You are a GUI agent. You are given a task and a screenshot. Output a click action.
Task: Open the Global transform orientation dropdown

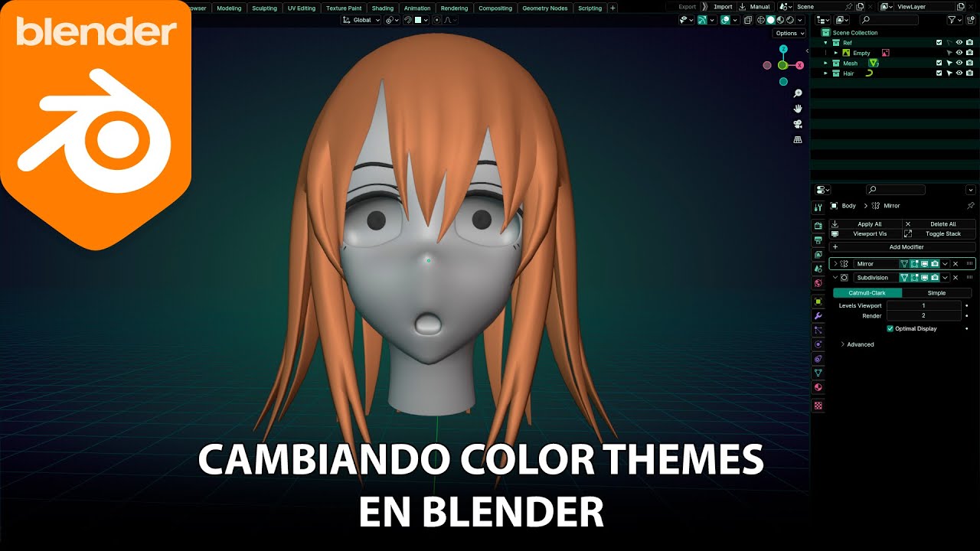361,20
